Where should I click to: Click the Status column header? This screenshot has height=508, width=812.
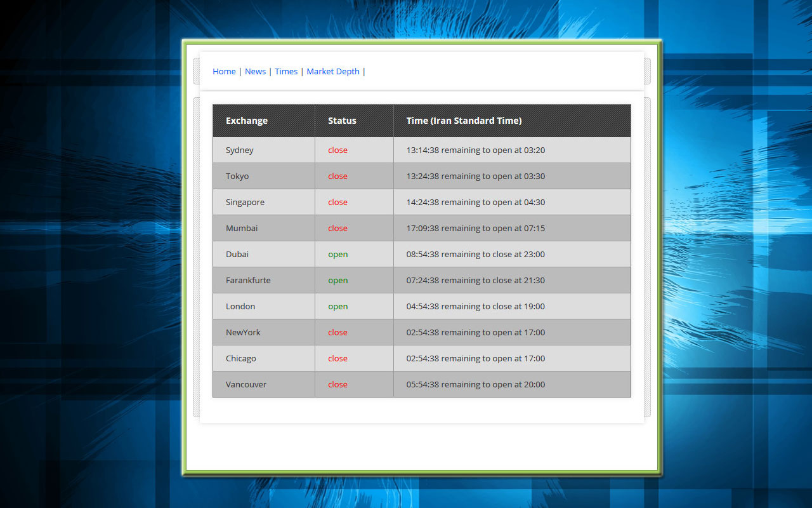pos(342,121)
